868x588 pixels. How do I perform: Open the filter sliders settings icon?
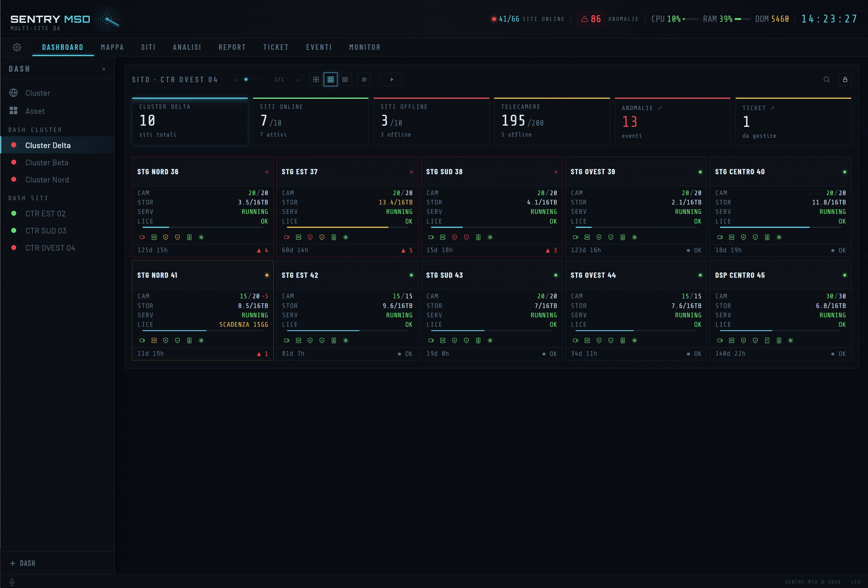(364, 80)
